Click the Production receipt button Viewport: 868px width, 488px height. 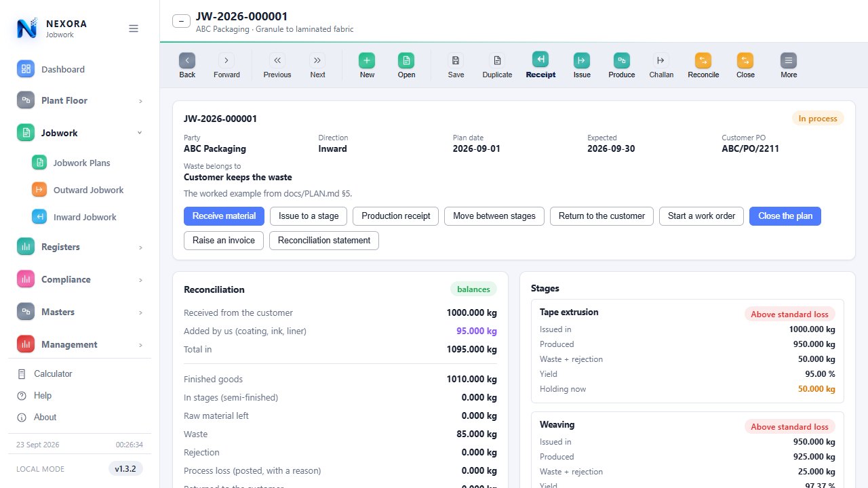click(x=396, y=216)
